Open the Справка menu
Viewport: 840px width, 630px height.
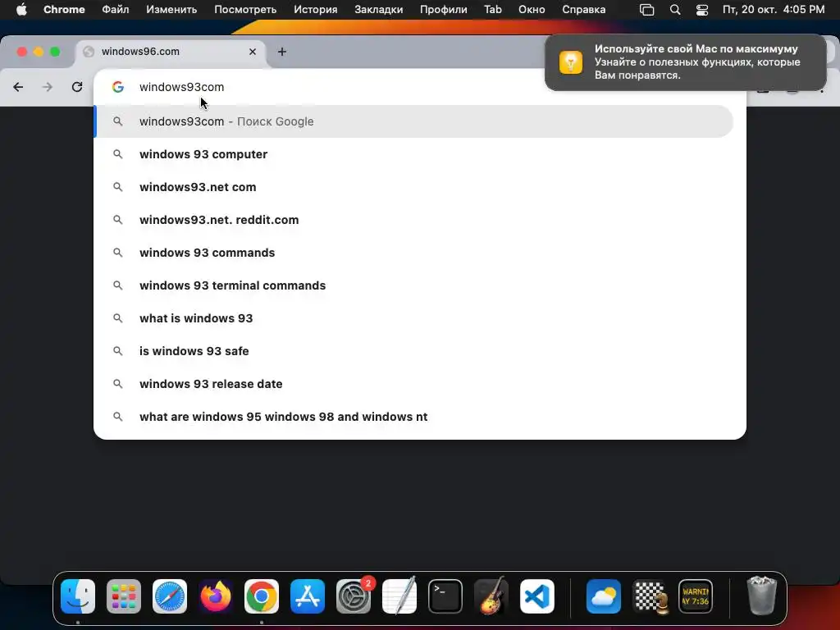(584, 10)
